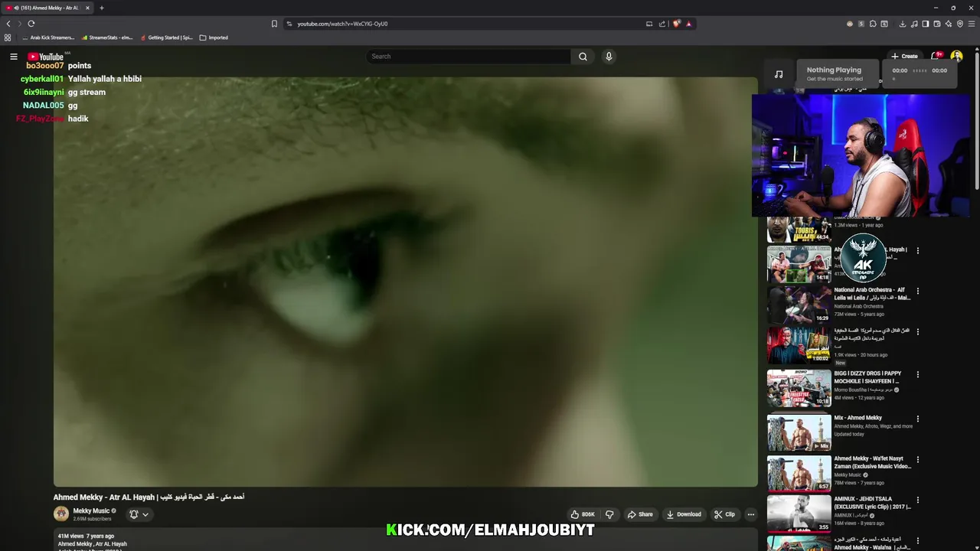980x551 pixels.
Task: Open the Leo AI sparkle icon
Action: (949, 24)
